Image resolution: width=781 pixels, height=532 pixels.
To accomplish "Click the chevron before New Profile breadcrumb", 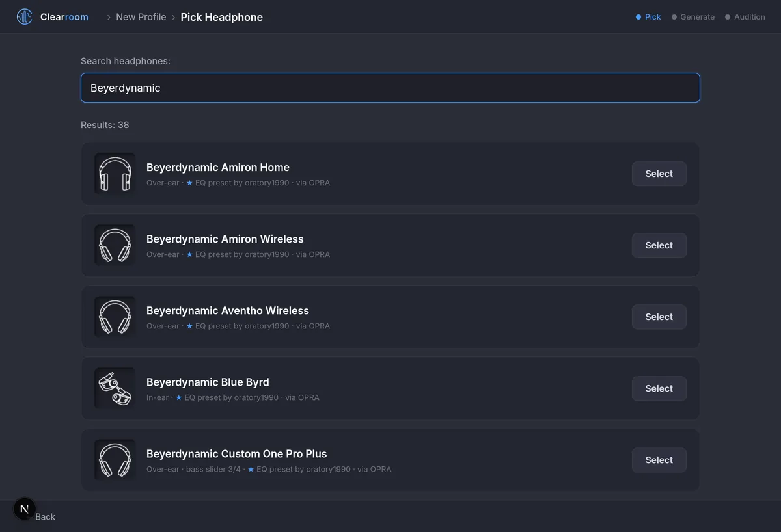I will coord(109,17).
